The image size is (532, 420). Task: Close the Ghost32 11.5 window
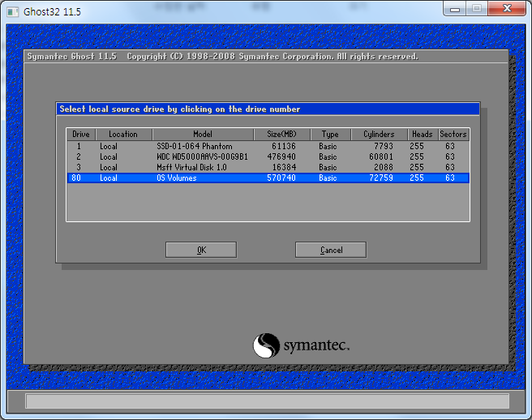pos(507,9)
